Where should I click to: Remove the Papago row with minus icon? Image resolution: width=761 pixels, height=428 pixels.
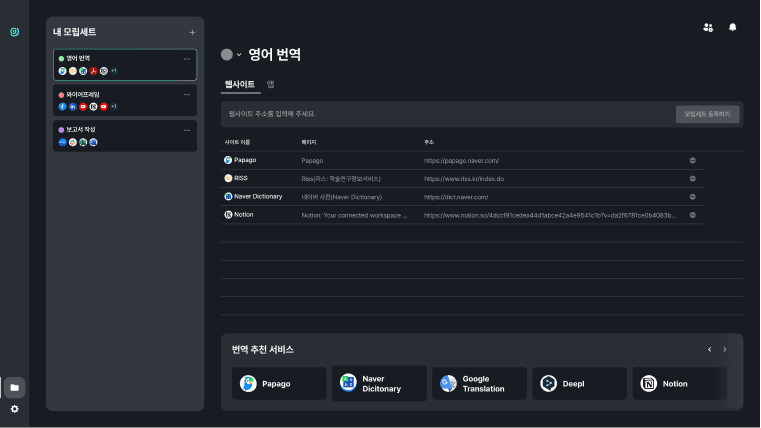pos(693,161)
